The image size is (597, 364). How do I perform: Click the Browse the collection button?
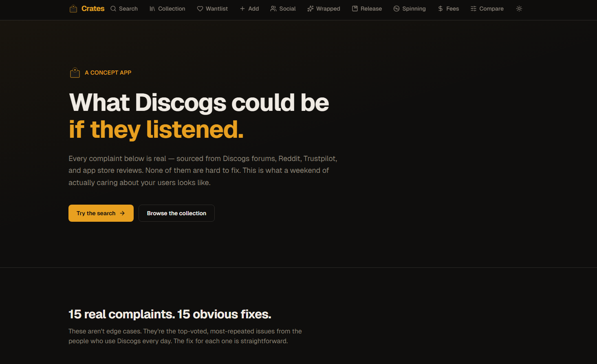click(176, 213)
